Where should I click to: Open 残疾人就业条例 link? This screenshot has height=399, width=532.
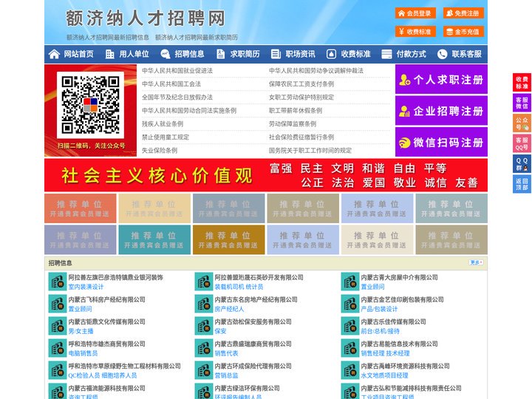pos(163,124)
